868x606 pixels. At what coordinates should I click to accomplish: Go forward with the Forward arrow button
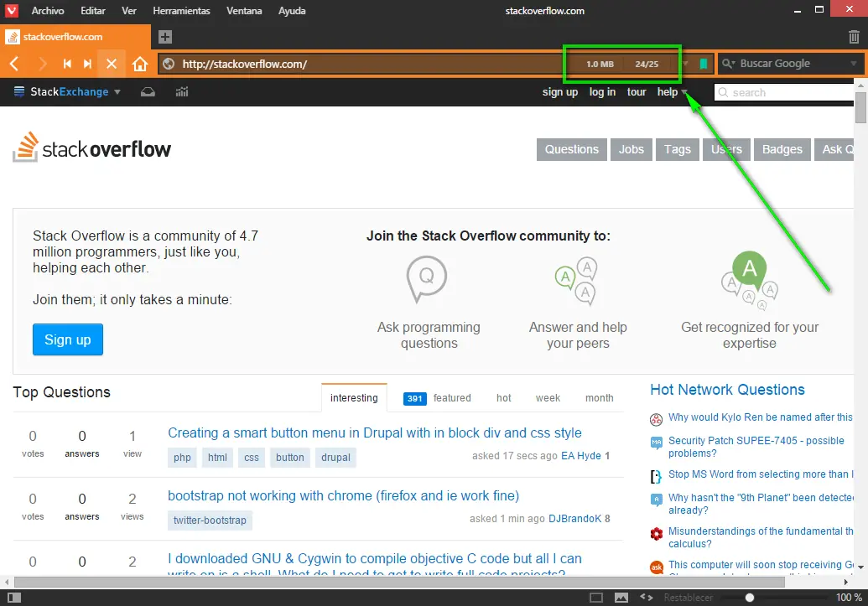(x=42, y=64)
